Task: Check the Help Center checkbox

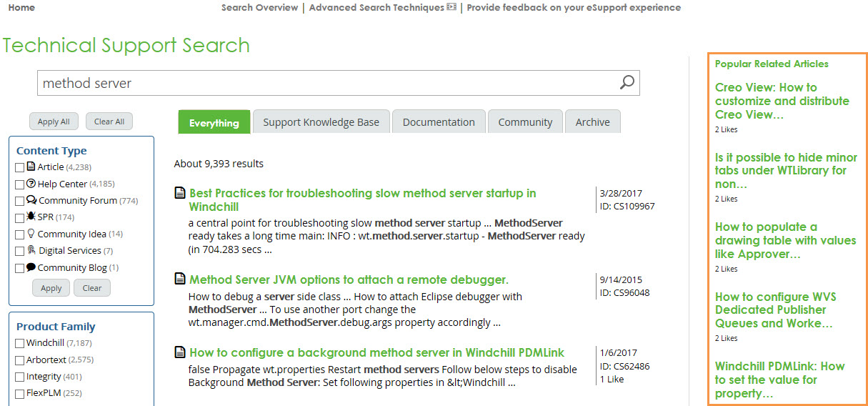Action: (x=20, y=184)
